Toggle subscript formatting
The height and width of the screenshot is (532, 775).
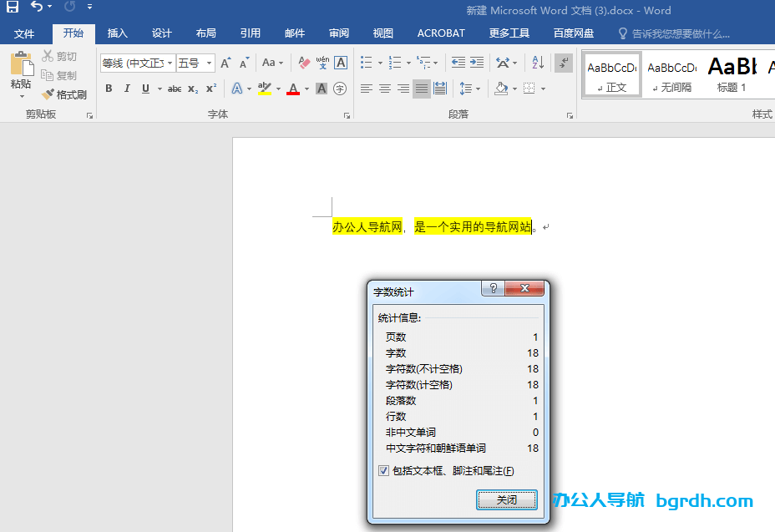pos(193,89)
